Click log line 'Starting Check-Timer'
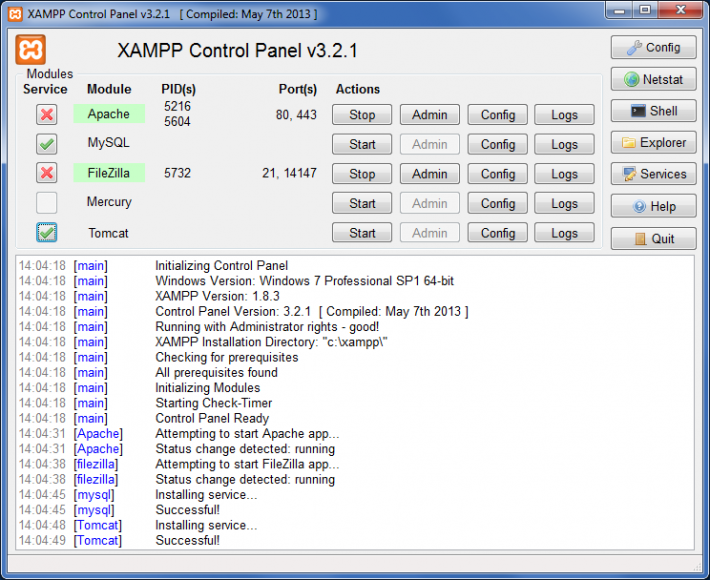Viewport: 710px width, 580px height. [x=213, y=403]
